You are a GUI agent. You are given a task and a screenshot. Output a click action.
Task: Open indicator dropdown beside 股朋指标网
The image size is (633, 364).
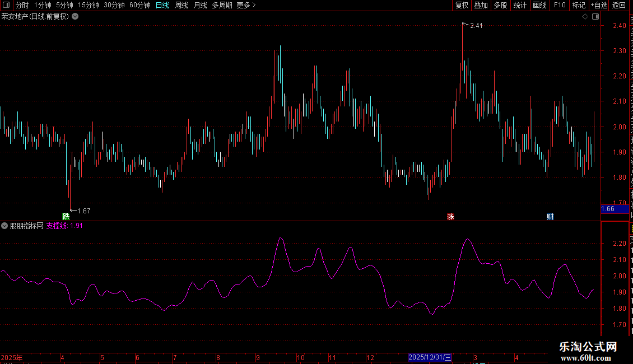pyautogui.click(x=4, y=226)
